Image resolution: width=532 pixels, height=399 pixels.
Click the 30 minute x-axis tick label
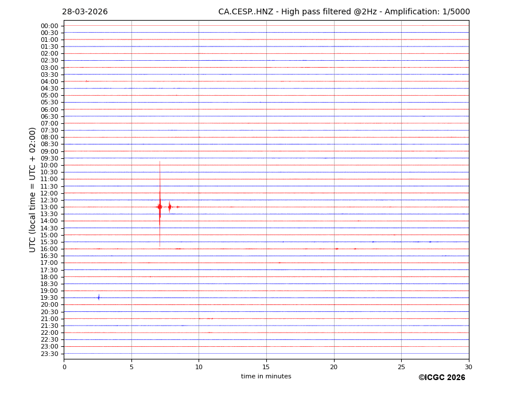tap(468, 367)
